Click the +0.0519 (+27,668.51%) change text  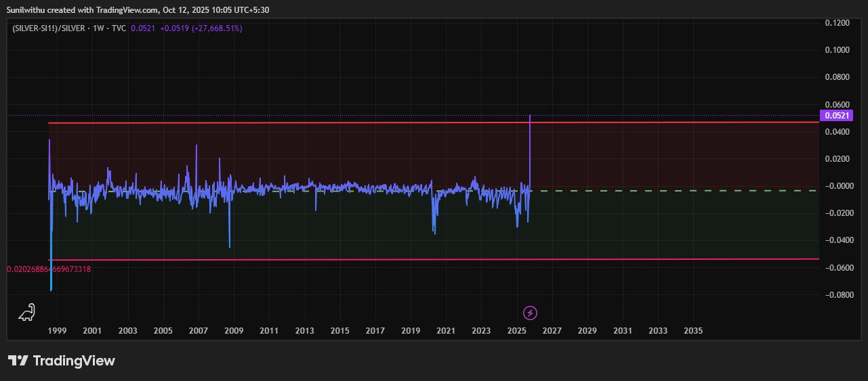201,28
